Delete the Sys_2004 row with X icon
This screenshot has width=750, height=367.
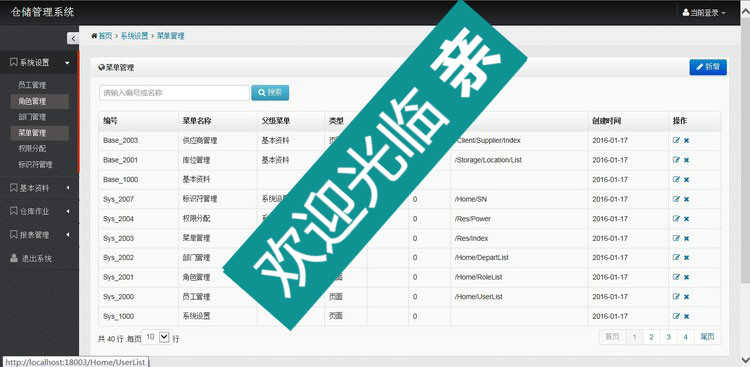(686, 219)
